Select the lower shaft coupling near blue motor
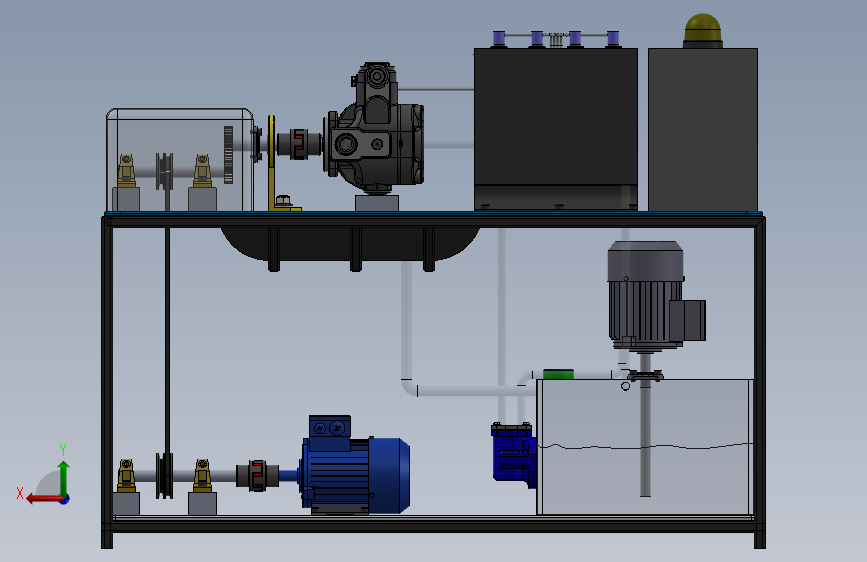This screenshot has width=867, height=562. pyautogui.click(x=257, y=475)
